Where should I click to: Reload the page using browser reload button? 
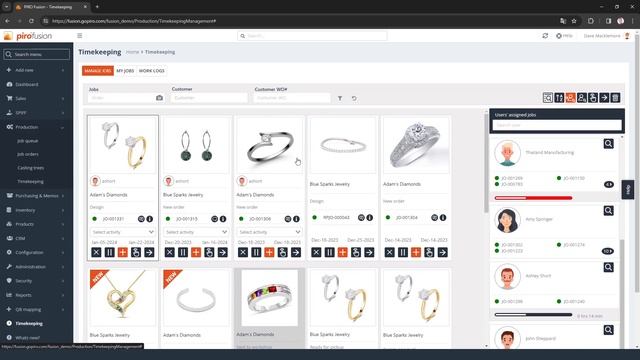click(31, 21)
